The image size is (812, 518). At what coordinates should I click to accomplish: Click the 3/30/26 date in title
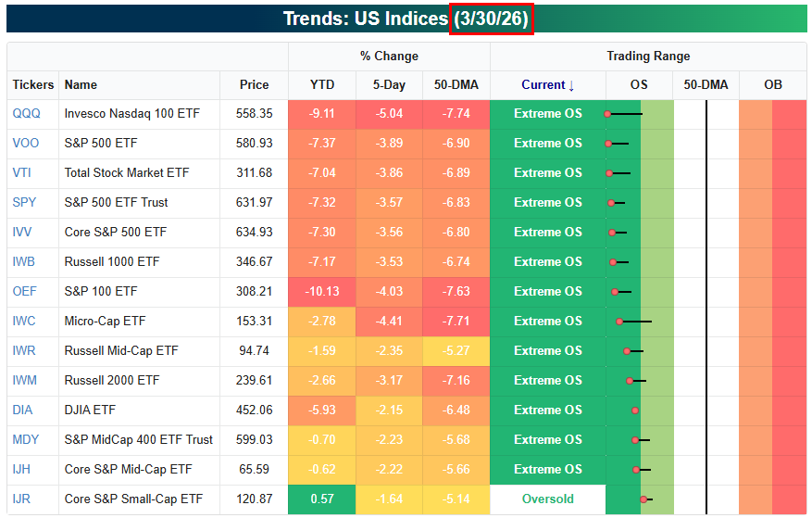(x=491, y=19)
